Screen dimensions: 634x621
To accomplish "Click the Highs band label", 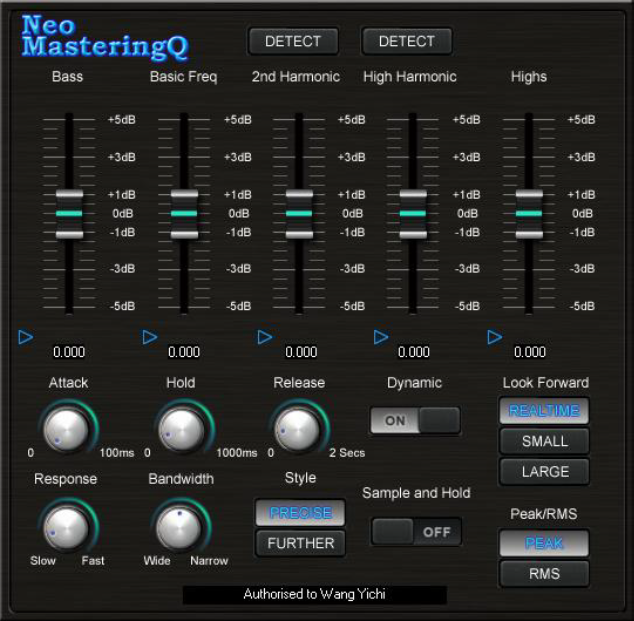I will [x=529, y=77].
